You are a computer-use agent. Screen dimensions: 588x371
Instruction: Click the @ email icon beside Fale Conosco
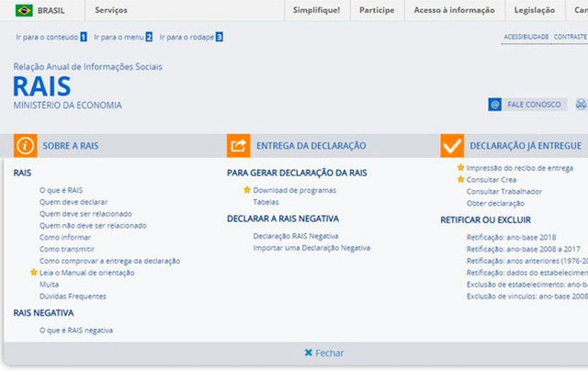495,105
